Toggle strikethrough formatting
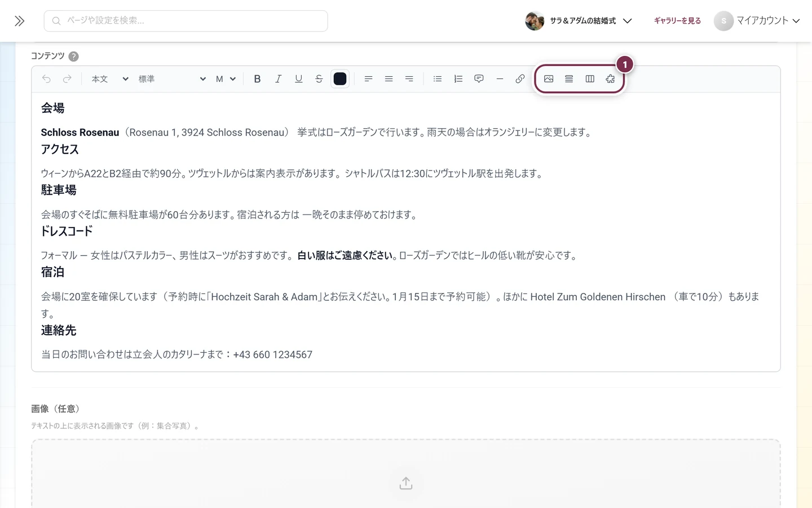This screenshot has height=508, width=812. (x=319, y=79)
